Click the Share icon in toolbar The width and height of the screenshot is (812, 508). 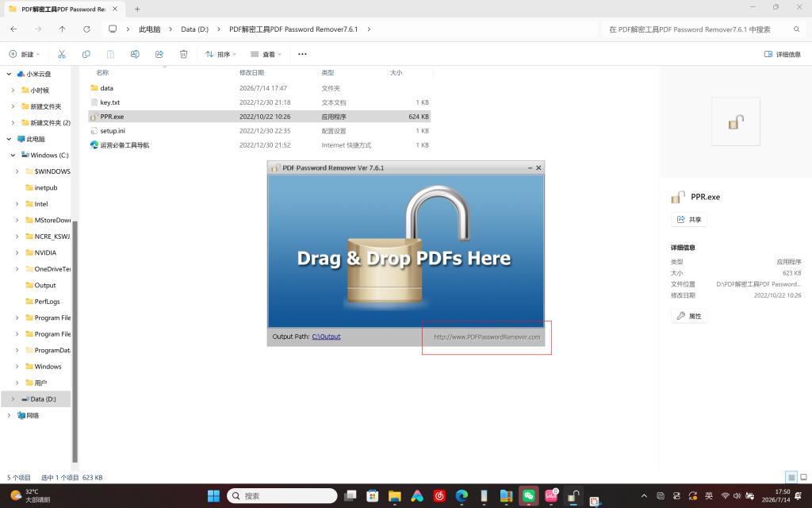(x=159, y=54)
